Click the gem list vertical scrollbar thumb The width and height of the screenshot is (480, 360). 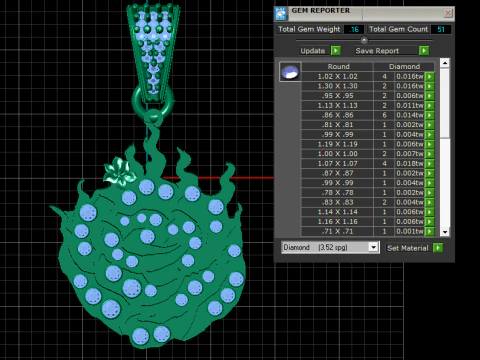click(x=445, y=103)
